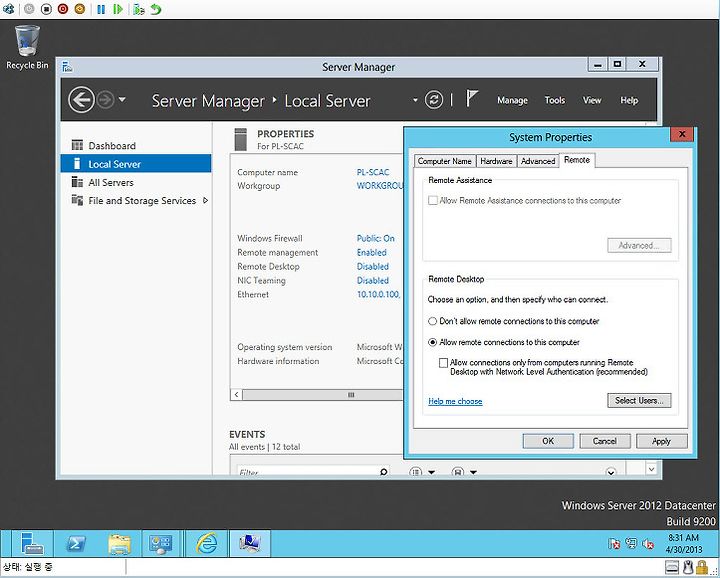Click the muted volume tray icon
Viewport: 720px width, 578px height.
tap(648, 544)
